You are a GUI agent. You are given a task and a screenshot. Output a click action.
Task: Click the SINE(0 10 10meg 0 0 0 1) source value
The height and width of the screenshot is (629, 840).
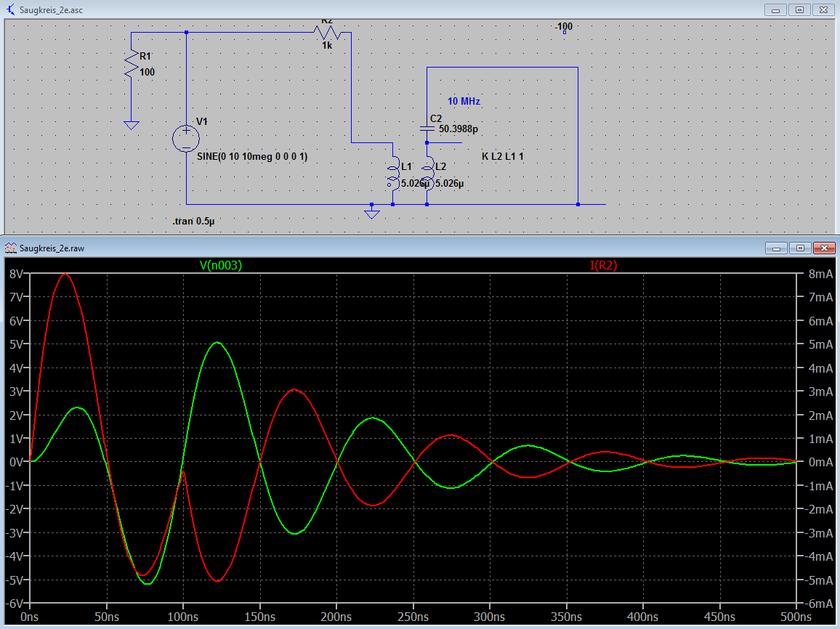pos(252,156)
